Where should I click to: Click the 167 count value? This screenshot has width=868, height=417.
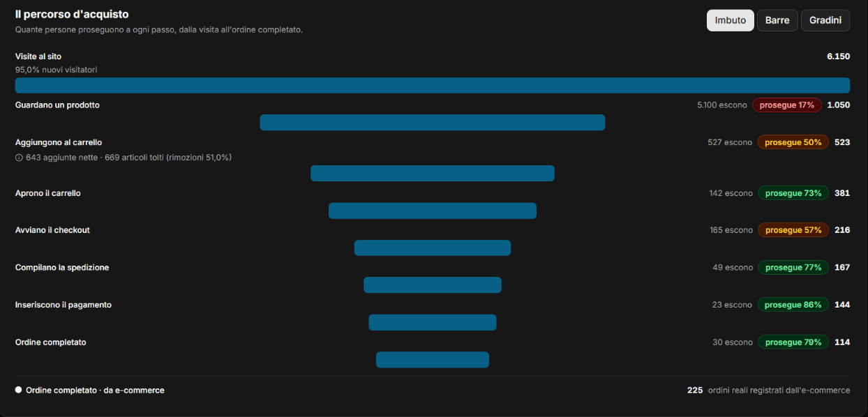coord(842,268)
